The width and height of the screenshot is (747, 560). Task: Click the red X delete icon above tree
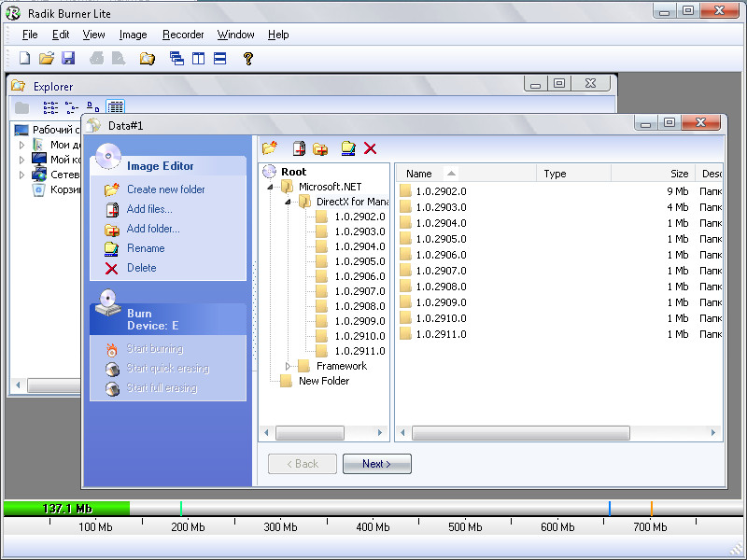click(x=370, y=148)
